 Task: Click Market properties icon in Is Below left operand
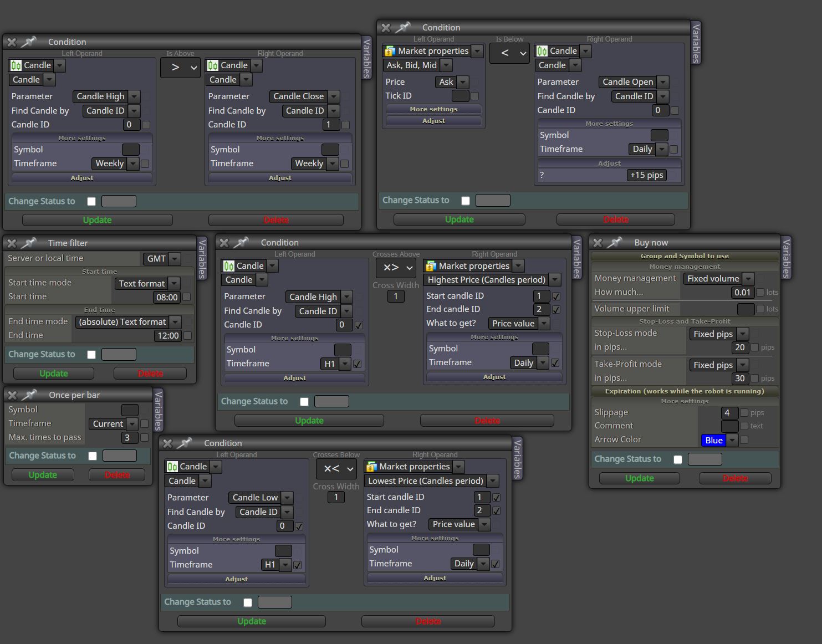click(390, 51)
